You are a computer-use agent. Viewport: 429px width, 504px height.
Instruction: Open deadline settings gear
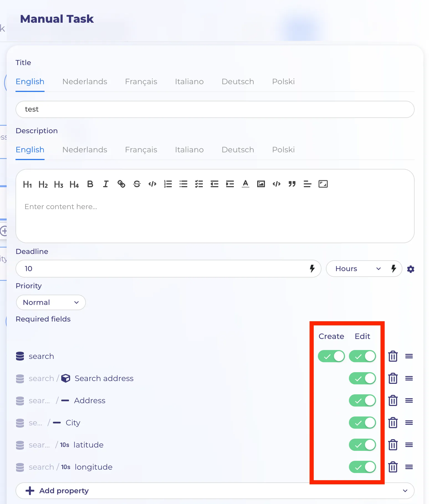click(x=411, y=269)
